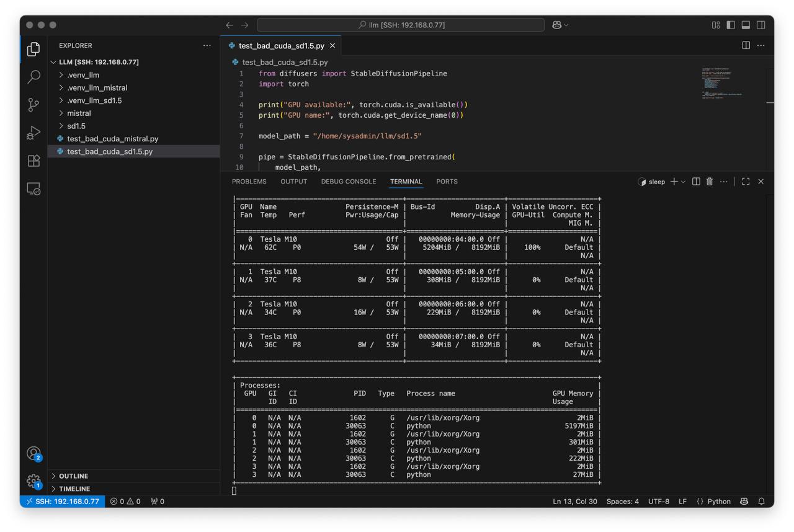Switch to the Output tab
Screen dimensions: 794x532
(x=294, y=182)
